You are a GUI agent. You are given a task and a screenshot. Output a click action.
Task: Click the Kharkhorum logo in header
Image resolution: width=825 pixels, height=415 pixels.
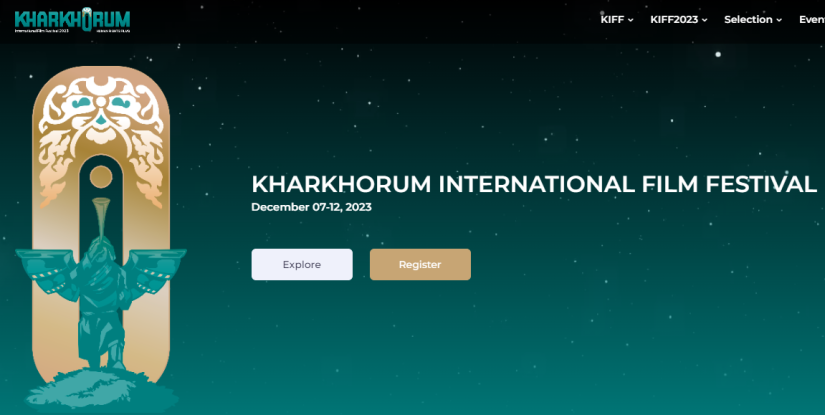[x=72, y=20]
